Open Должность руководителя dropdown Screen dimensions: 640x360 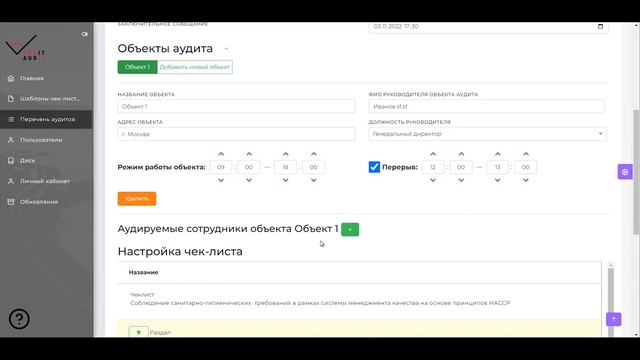point(487,134)
